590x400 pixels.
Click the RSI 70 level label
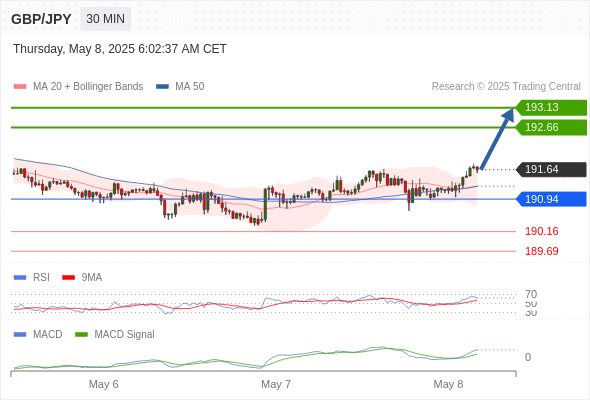click(531, 294)
